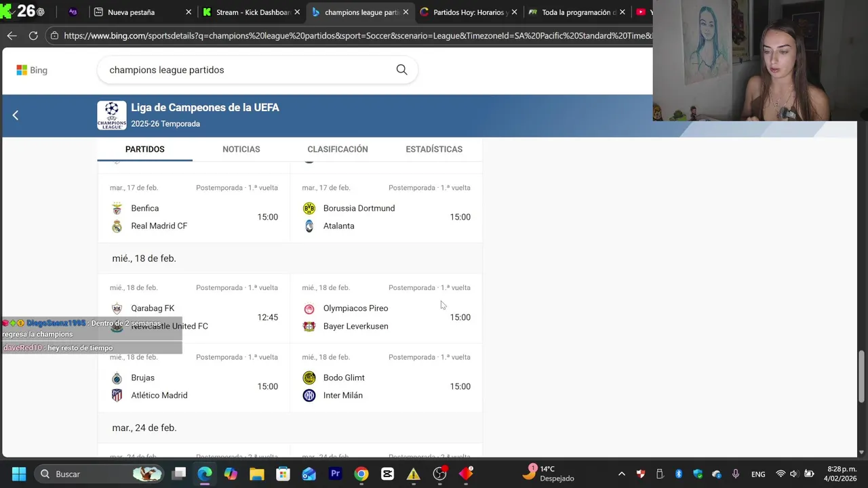Click the Bluetooth icon in the system tray
The width and height of the screenshot is (868, 488).
click(x=679, y=474)
